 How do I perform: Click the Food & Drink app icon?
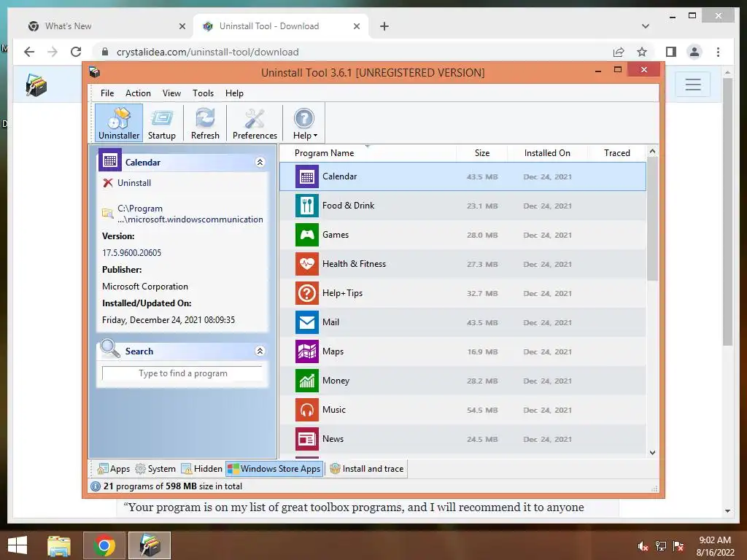pos(307,206)
